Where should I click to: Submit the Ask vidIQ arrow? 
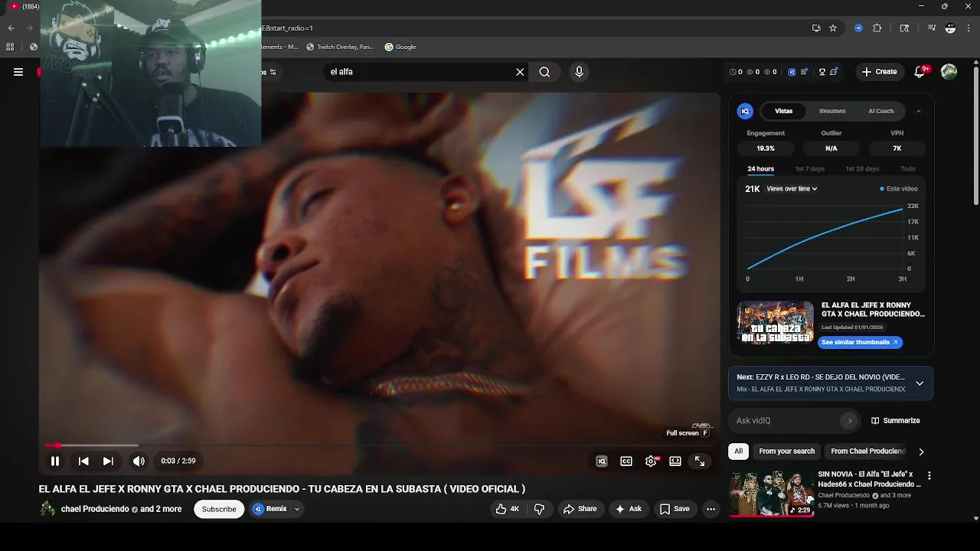[849, 420]
